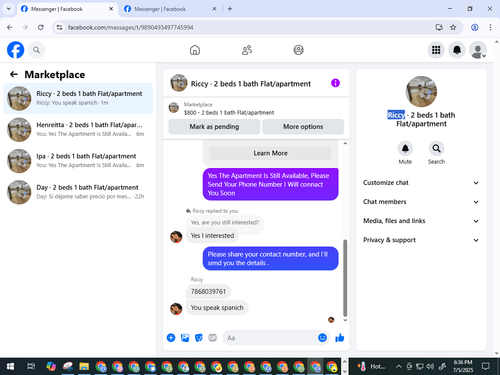Viewport: 500px width, 375px height.
Task: Open the Notifications bell in top bar
Action: tap(457, 50)
